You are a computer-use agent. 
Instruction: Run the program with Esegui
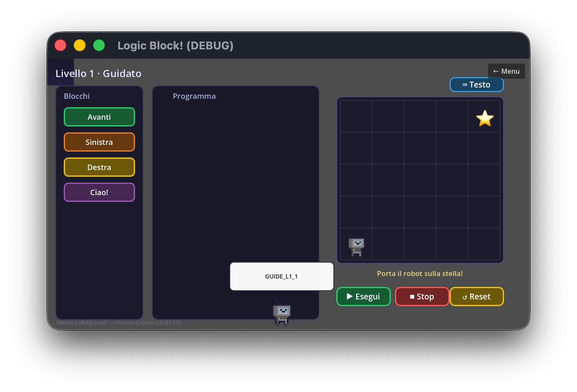tap(364, 297)
